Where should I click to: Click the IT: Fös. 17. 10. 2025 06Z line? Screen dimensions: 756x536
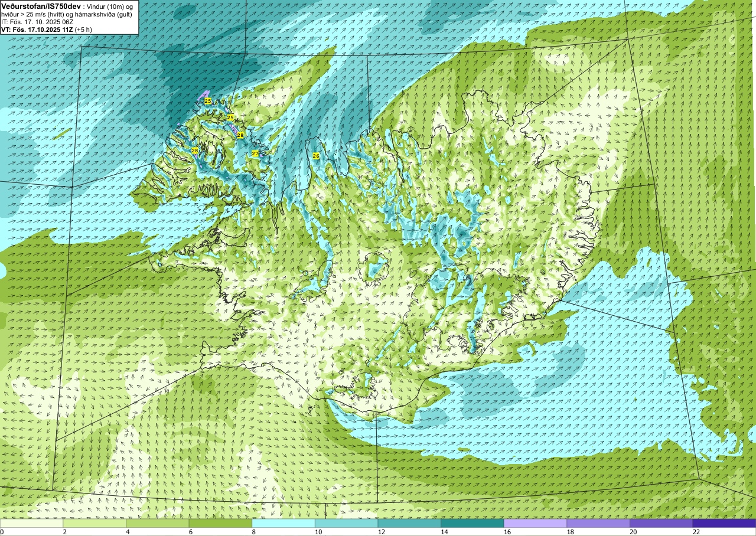tap(36, 22)
